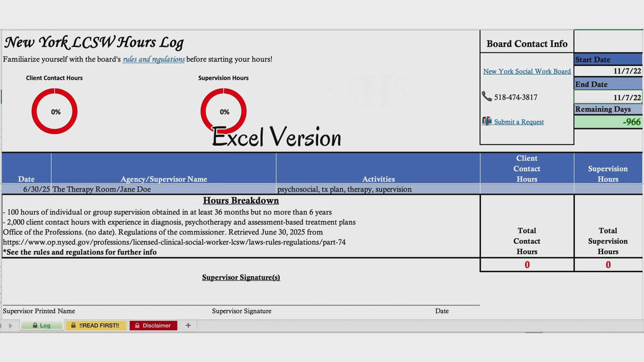
Task: Click the See the rules and regulations note
Action: click(x=80, y=252)
